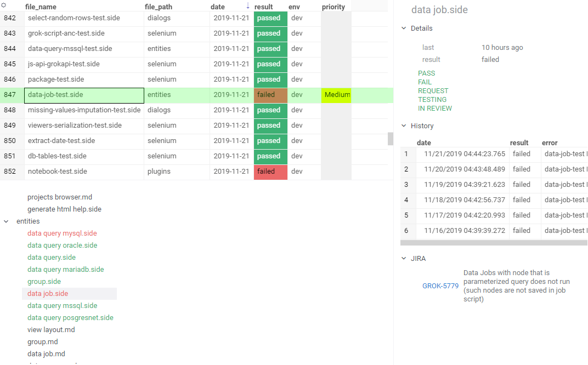
Task: Open the grid settings gear icon
Action: tap(4, 6)
